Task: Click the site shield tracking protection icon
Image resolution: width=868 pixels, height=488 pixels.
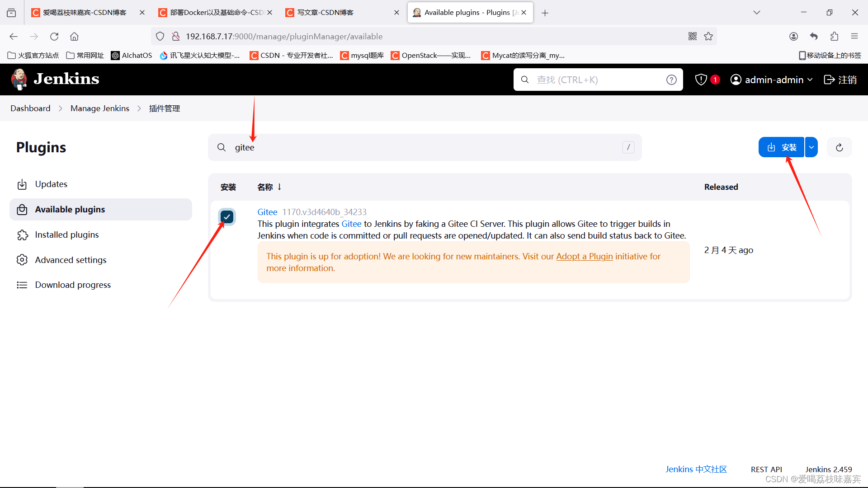Action: tap(160, 36)
